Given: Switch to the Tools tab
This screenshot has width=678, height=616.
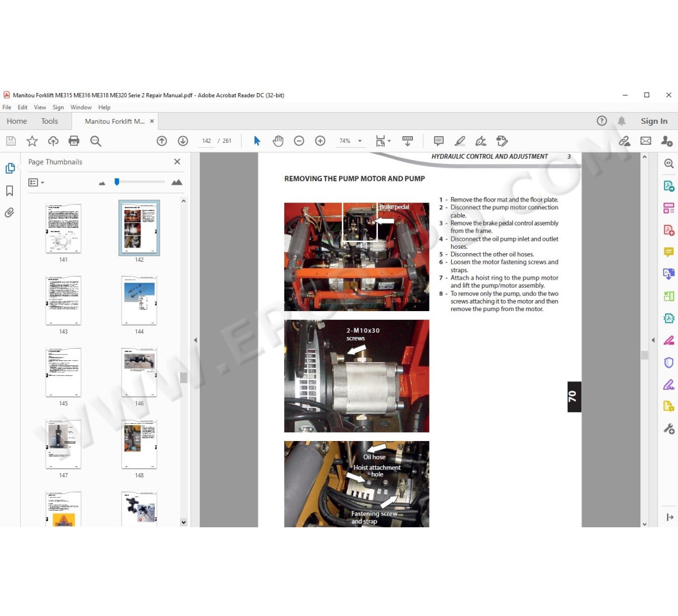Looking at the screenshot, I should [49, 121].
